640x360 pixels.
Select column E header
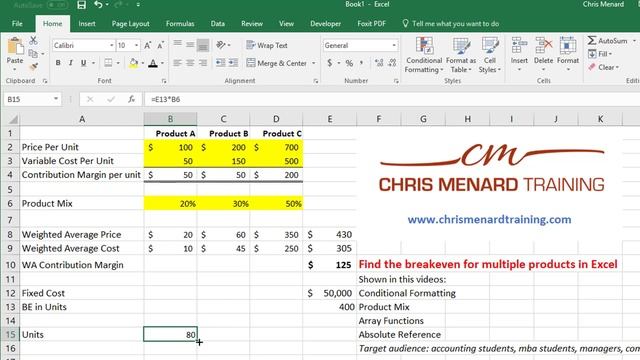330,119
